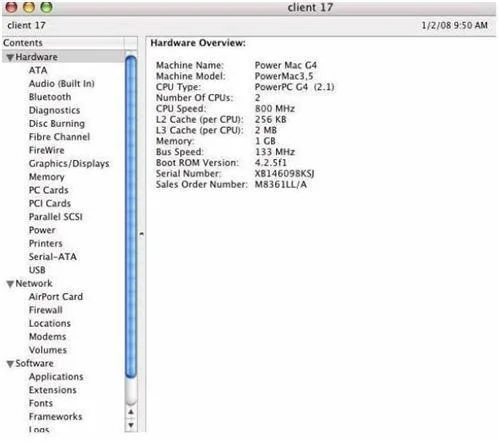This screenshot has width=498, height=443.
Task: Select Audio (Built In) entry
Action: pos(62,83)
